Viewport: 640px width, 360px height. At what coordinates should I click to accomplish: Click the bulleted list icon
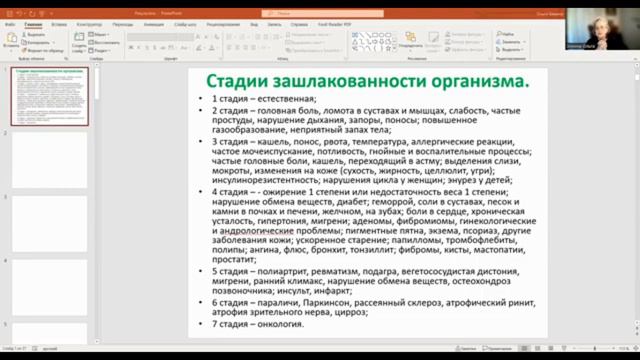pos(229,37)
